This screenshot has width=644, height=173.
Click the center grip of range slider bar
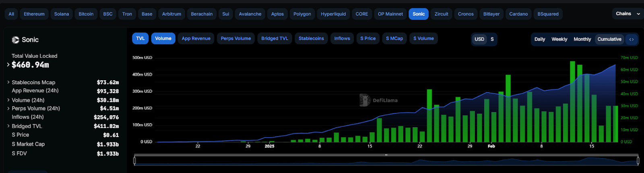tap(386, 155)
